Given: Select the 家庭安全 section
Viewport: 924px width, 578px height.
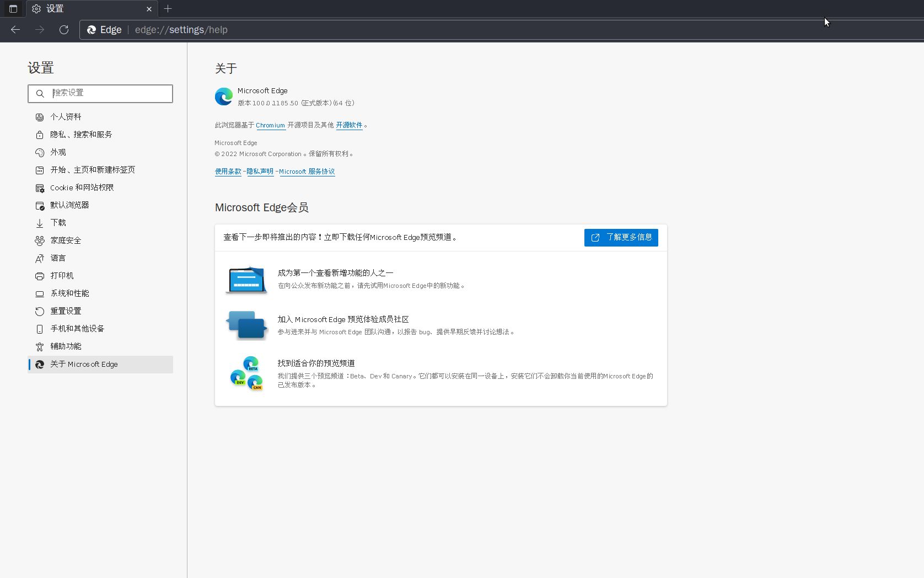Looking at the screenshot, I should [65, 240].
